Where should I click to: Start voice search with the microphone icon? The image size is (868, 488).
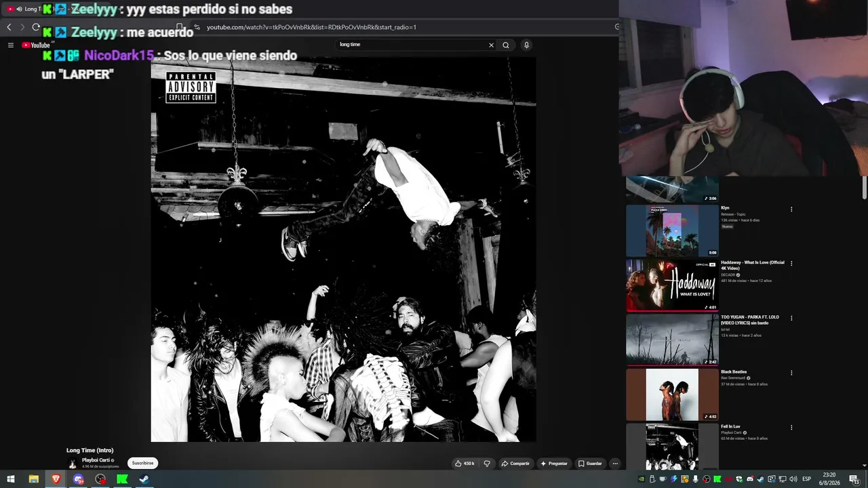click(x=526, y=45)
